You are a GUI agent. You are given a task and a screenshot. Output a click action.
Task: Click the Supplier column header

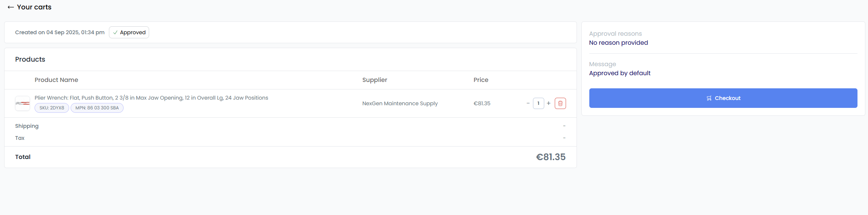coord(374,80)
